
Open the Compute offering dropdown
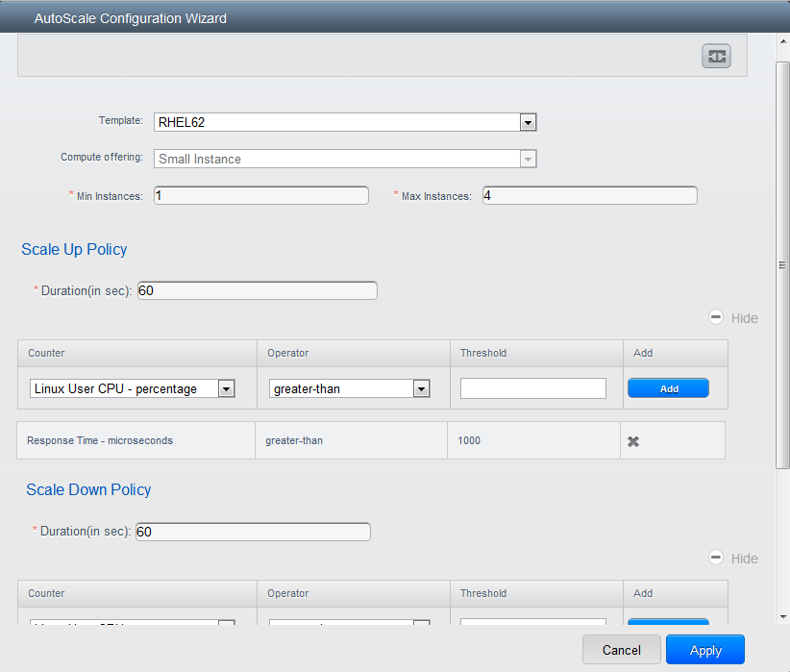point(528,159)
